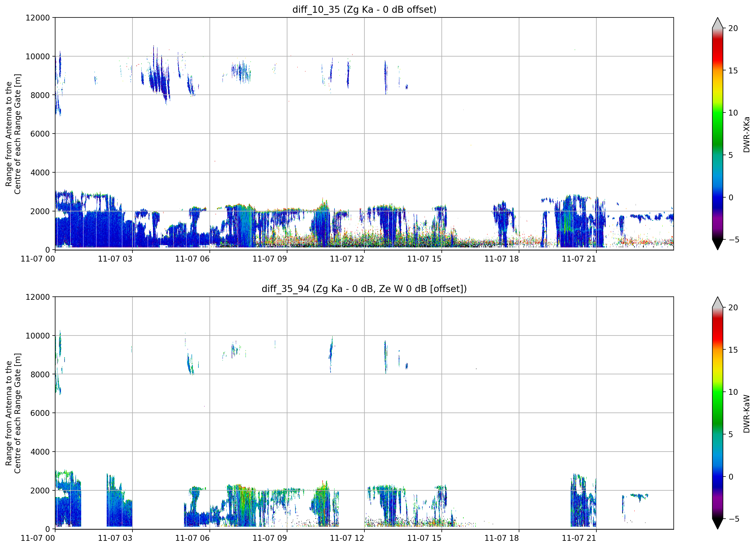Click the bottom colorbar gradient strip
This screenshot has height=548, width=756.
point(717,413)
